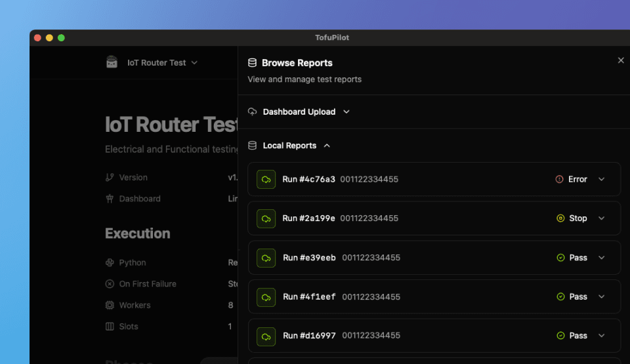Click the green macOS fullscreen window button

pyautogui.click(x=62, y=38)
